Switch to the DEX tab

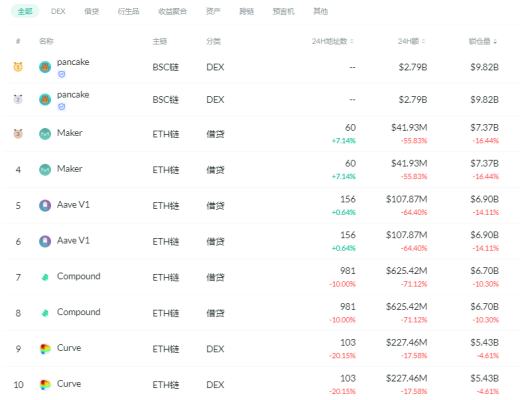[x=58, y=11]
